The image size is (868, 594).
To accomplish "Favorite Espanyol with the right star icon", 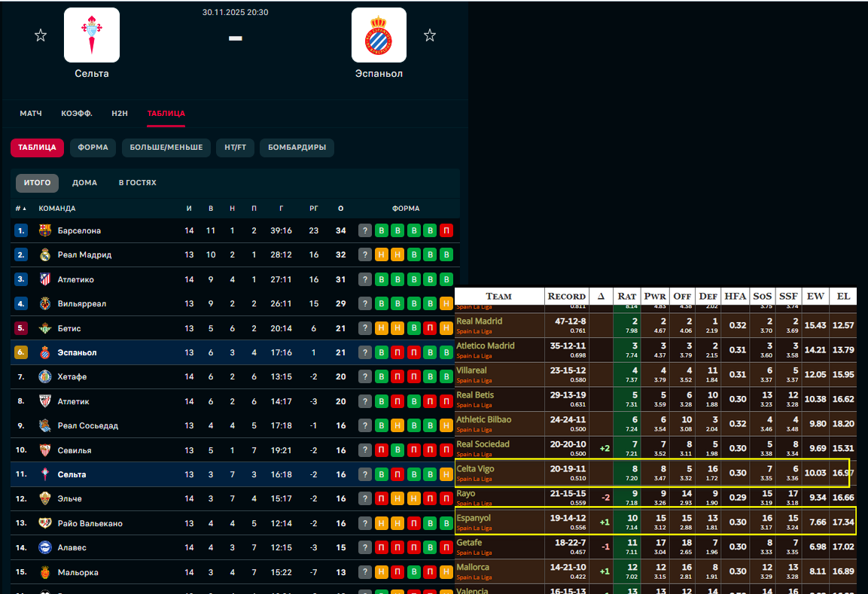I will 429,35.
